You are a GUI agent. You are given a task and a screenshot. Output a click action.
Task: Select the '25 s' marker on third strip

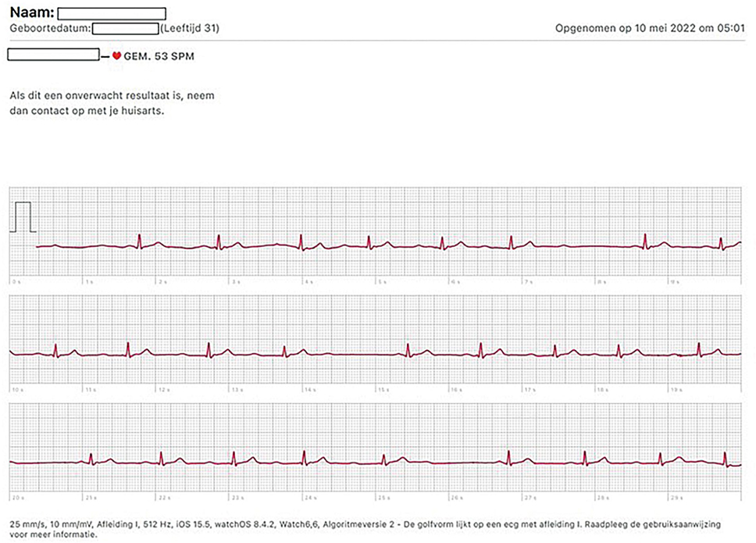(x=383, y=497)
